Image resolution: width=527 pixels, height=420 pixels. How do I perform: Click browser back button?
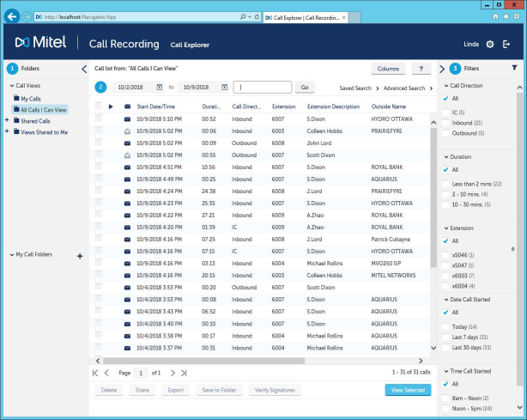pos(12,16)
